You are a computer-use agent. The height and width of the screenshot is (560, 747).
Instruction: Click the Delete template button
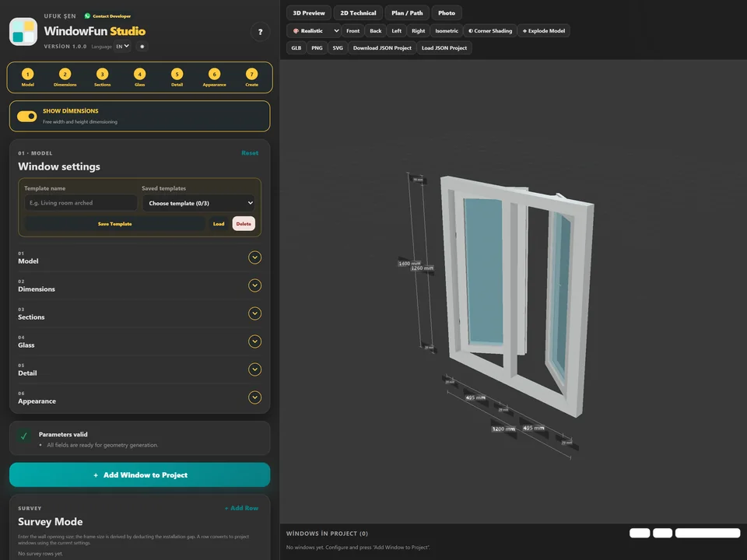(x=244, y=224)
